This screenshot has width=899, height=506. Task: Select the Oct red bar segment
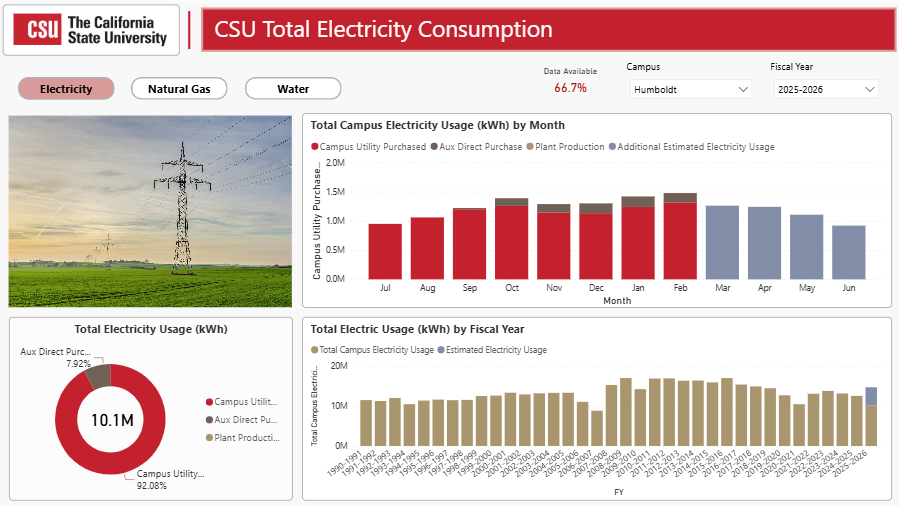click(x=511, y=242)
